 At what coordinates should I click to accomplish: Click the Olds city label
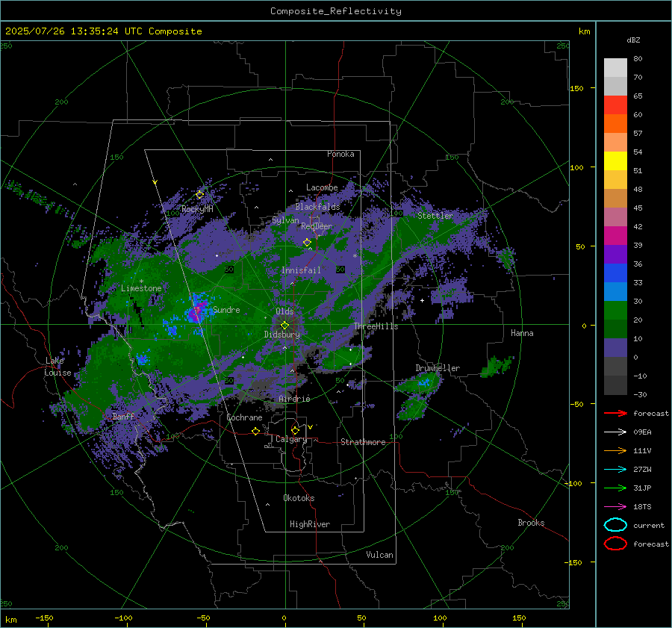(x=284, y=311)
